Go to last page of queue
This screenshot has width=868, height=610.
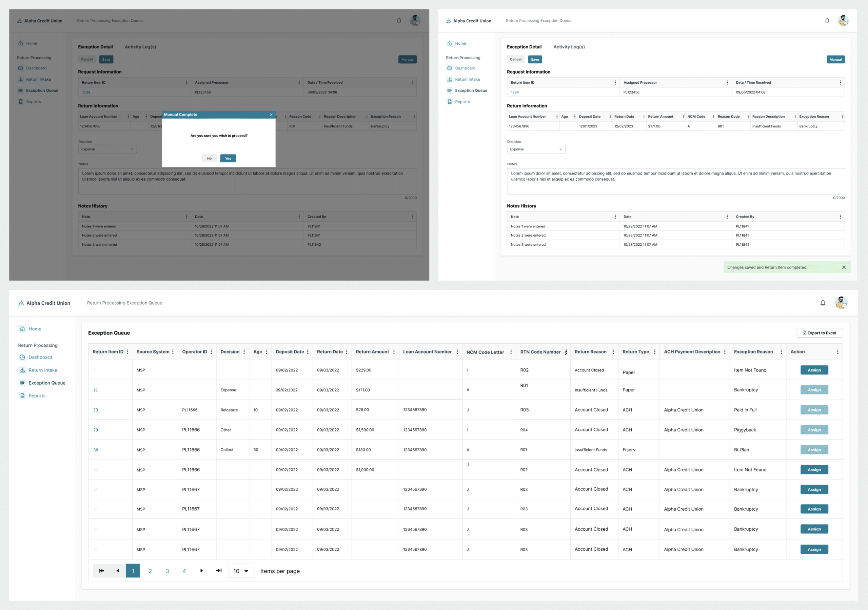coord(218,571)
